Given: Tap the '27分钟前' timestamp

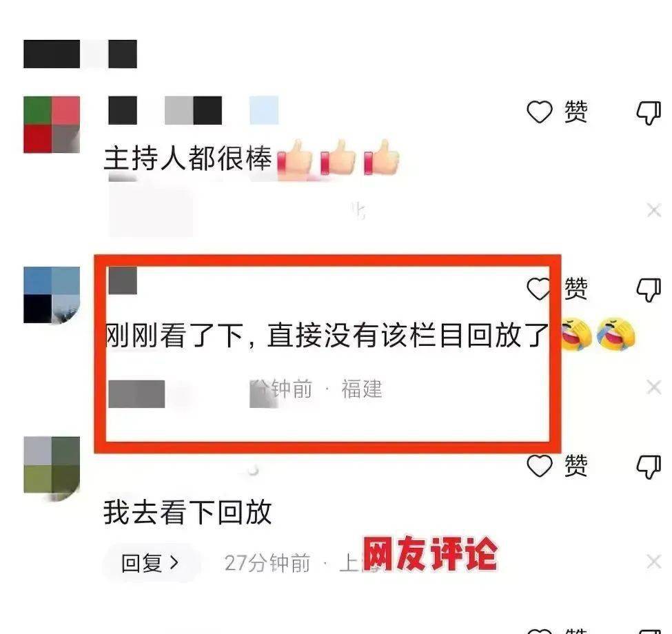Looking at the screenshot, I should [267, 563].
